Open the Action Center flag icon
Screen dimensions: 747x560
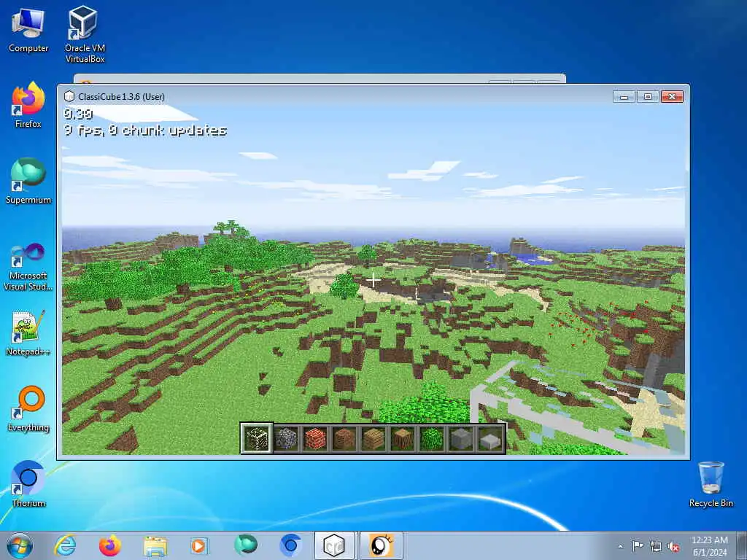pyautogui.click(x=638, y=545)
